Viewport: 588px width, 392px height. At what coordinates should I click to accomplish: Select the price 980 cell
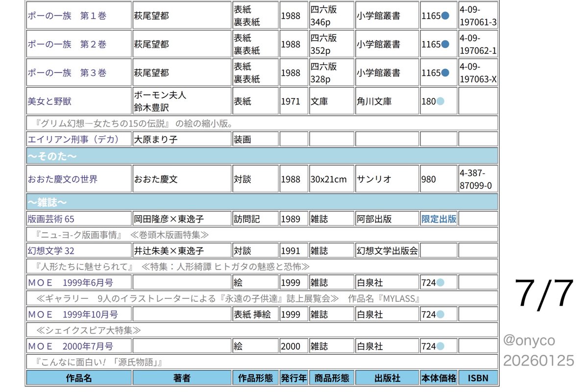pyautogui.click(x=439, y=179)
